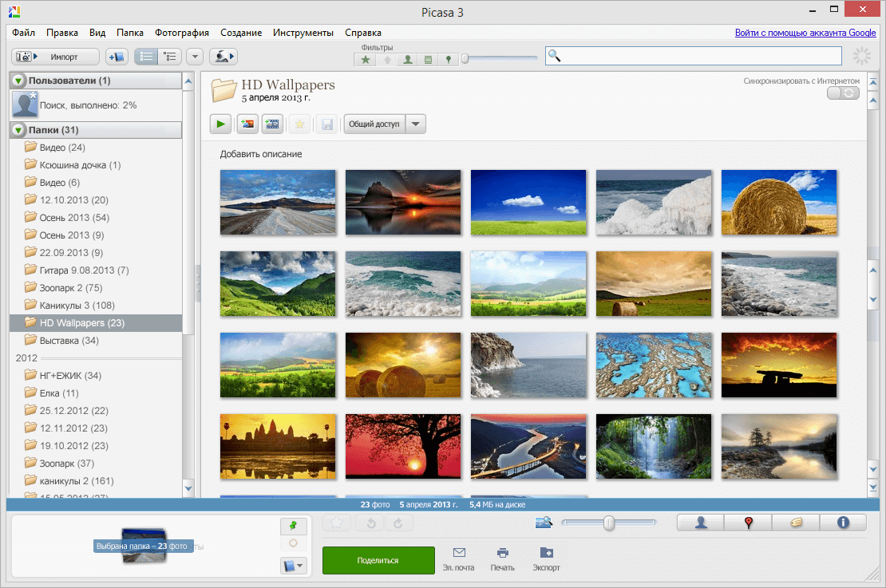This screenshot has height=588, width=886.
Task: Open the waterfall in forest thumbnail
Action: (654, 446)
